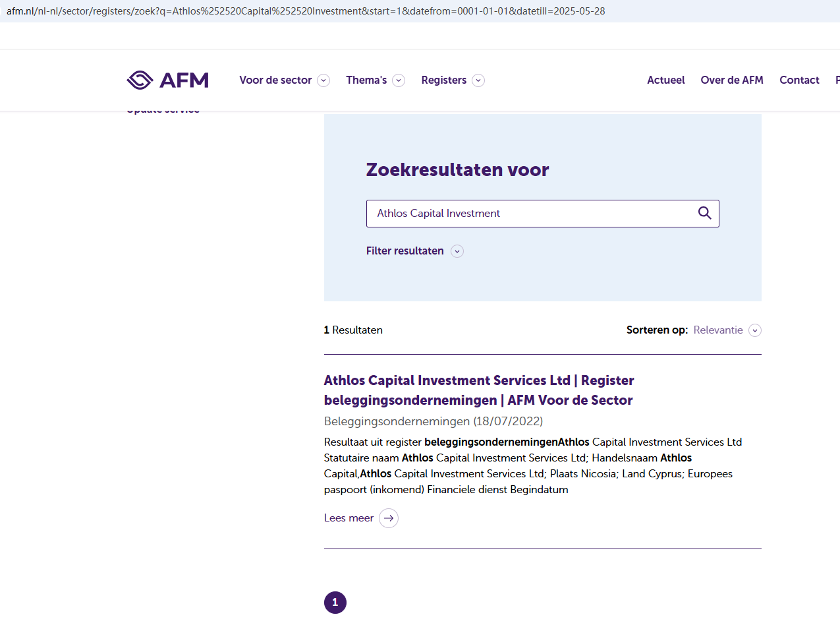This screenshot has width=840, height=625.
Task: Click the AFM logo icon
Action: point(140,80)
